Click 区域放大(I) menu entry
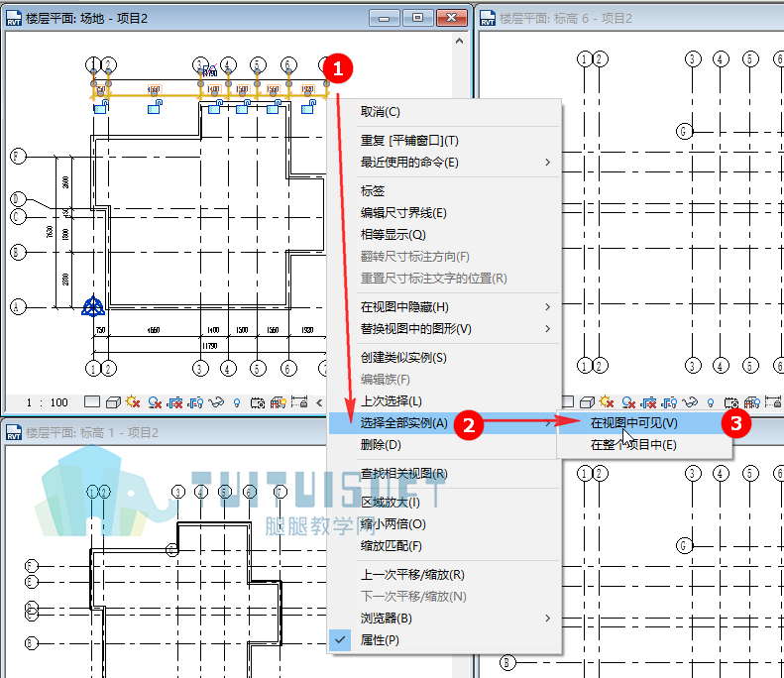784x678 pixels. pos(444,502)
